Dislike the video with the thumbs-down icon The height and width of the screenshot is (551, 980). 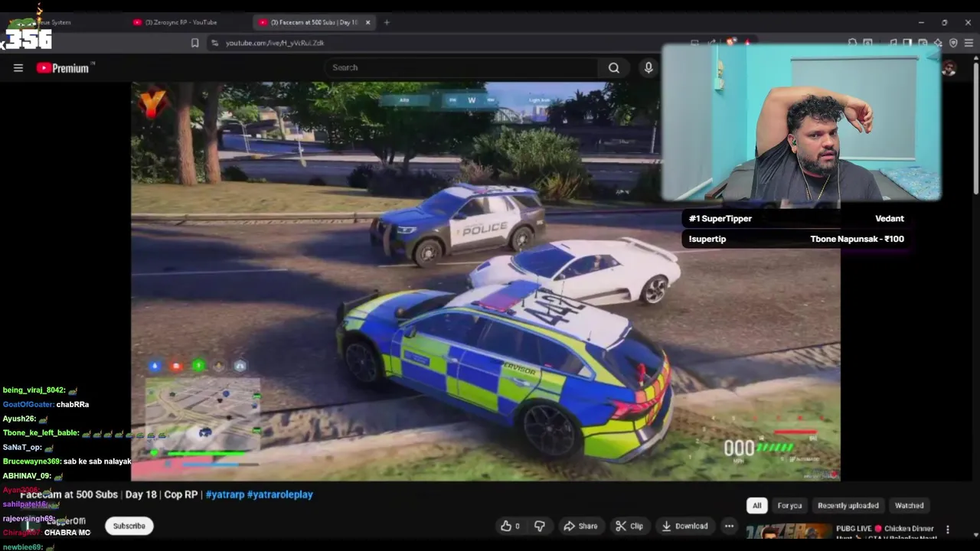[540, 526]
